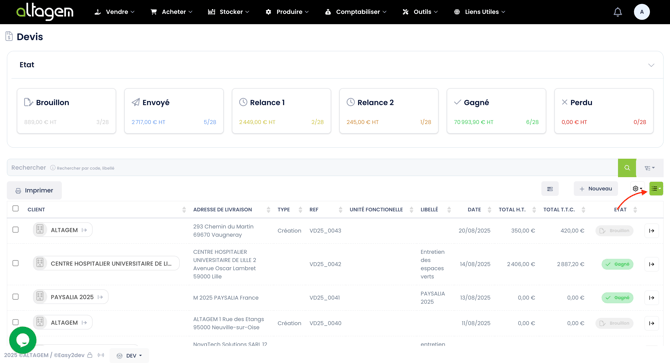Click the Devis page document icon
The image size is (670, 363).
coord(9,36)
